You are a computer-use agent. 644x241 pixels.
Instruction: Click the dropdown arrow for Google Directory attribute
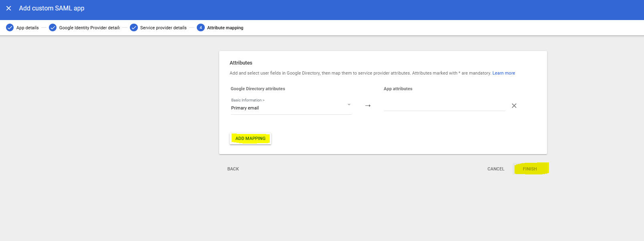(349, 105)
